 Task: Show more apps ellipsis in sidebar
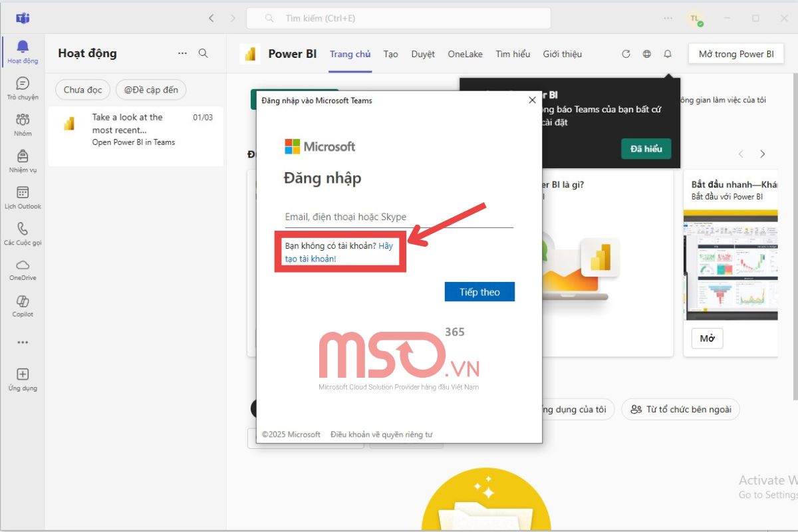(x=23, y=342)
